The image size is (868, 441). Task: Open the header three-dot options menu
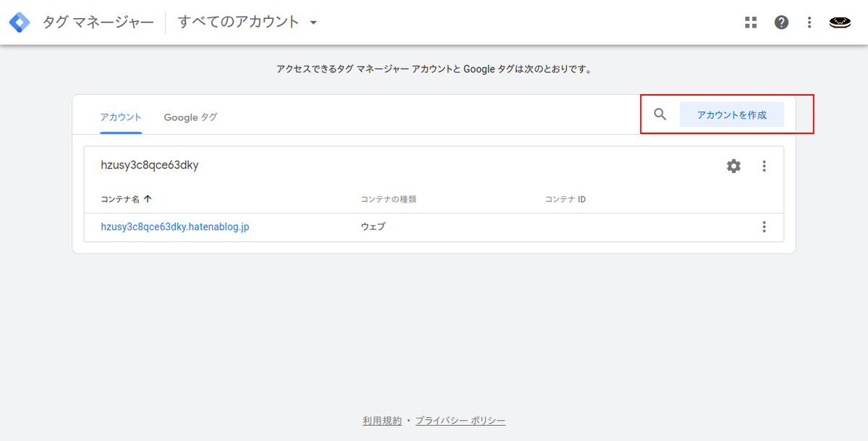(x=809, y=22)
